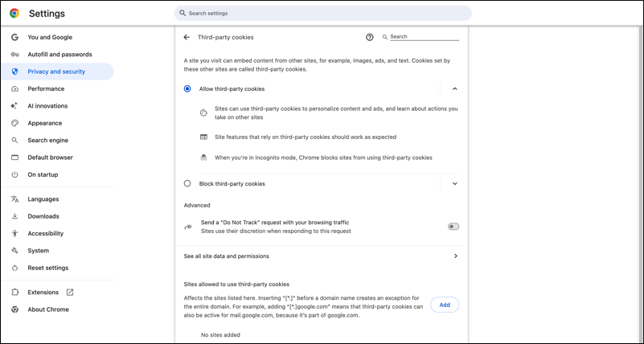
Task: Click the Third-party cookies heading
Action: 225,37
